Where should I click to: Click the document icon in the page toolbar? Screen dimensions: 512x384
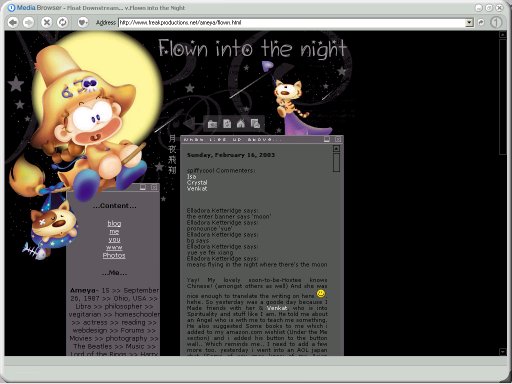point(227,124)
